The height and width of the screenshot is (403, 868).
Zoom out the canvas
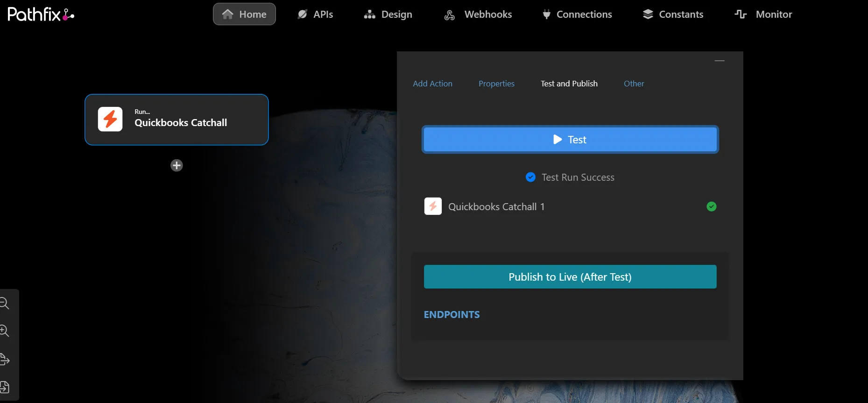coord(5,304)
